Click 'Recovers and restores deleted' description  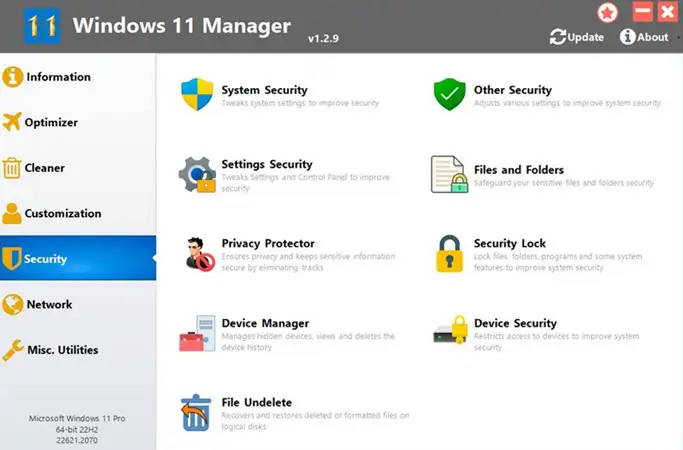click(315, 421)
